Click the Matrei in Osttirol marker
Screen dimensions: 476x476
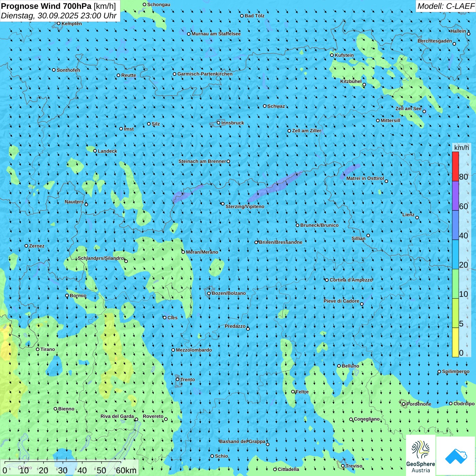386,181
